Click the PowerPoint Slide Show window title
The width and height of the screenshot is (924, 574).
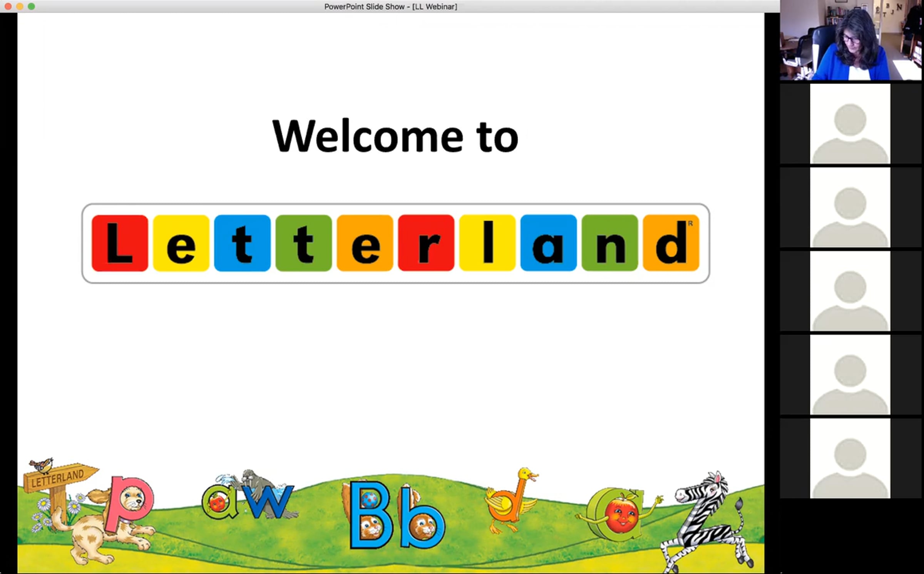(391, 7)
